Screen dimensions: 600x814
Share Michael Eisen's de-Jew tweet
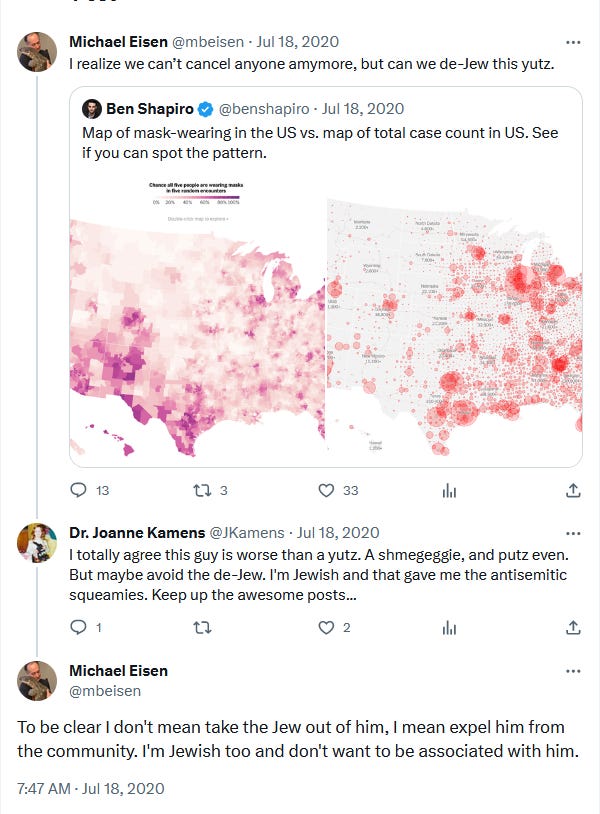click(x=573, y=490)
